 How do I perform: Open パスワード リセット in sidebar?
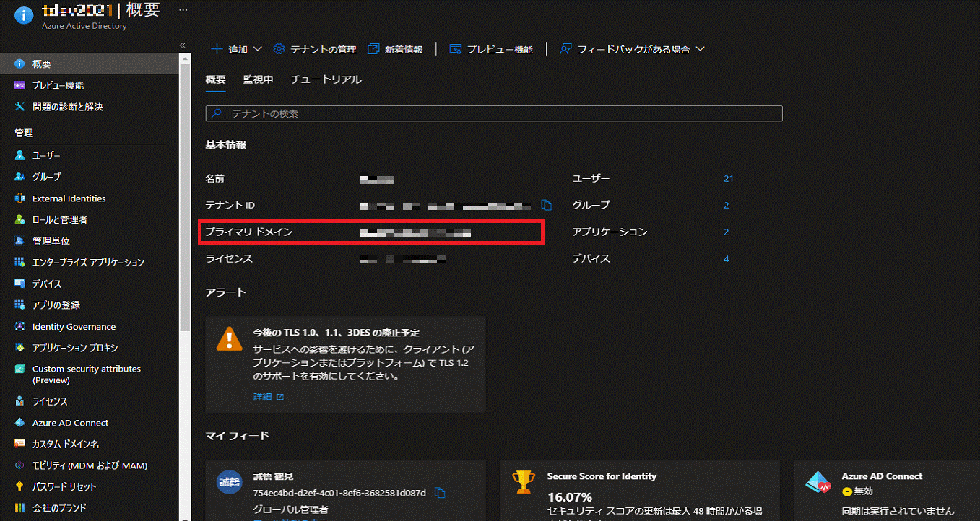point(64,487)
